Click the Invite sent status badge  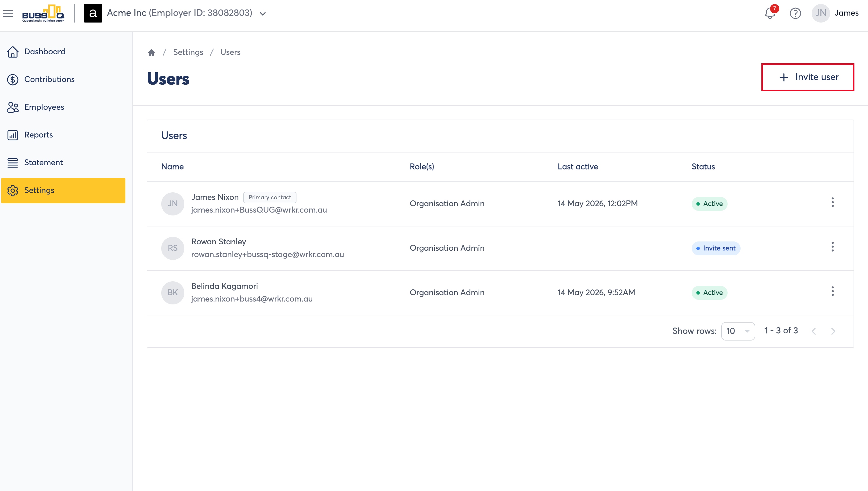tap(715, 248)
